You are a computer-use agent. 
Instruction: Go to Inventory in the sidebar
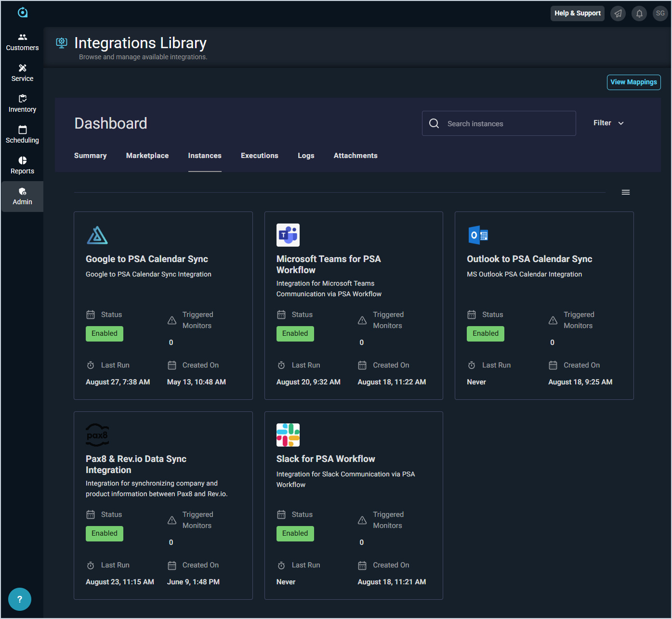[x=22, y=104]
